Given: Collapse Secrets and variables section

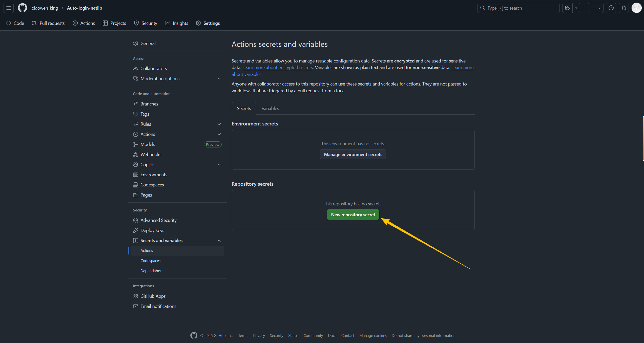Looking at the screenshot, I should [x=219, y=241].
